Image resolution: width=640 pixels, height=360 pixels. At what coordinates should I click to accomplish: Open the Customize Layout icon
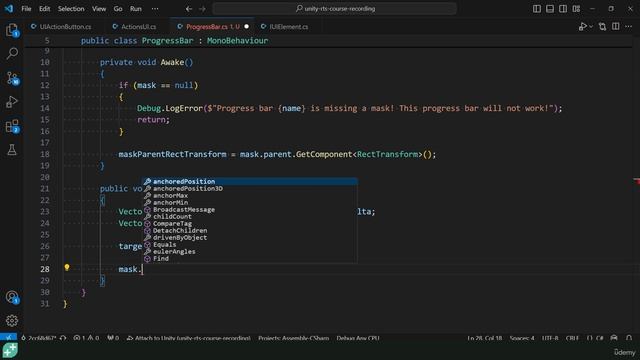[x=576, y=9]
